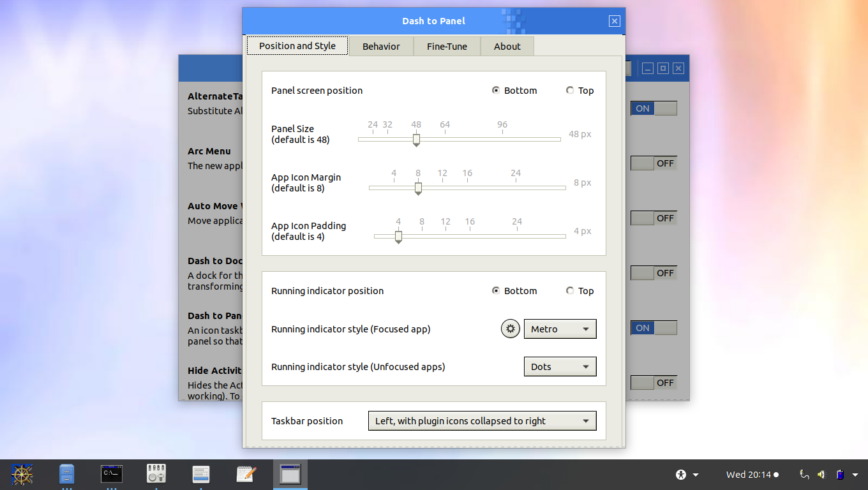Toggle Dash to Dock switch in extensions window
This screenshot has height=490, width=868.
654,273
